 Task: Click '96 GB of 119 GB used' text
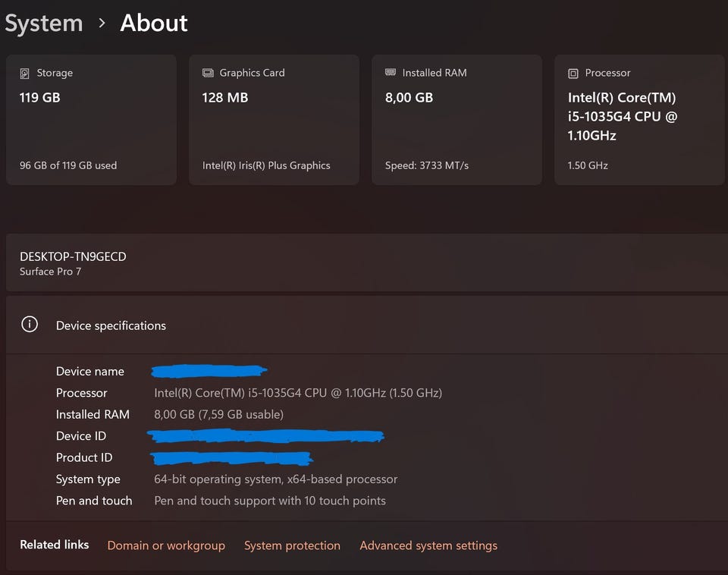[x=68, y=165]
